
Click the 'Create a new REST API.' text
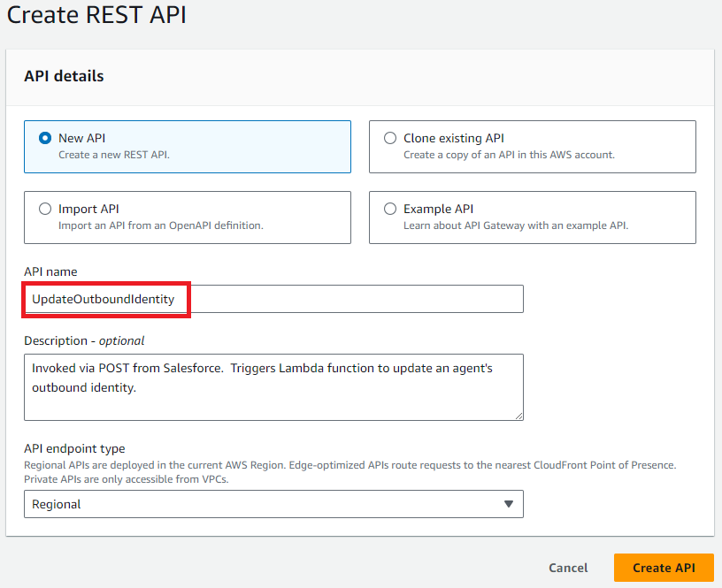114,155
